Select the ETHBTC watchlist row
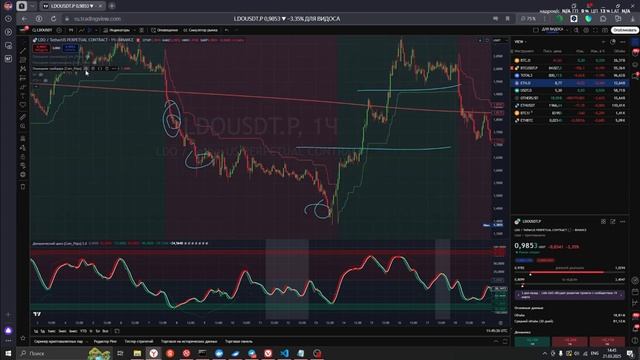640x360 pixels. (x=569, y=120)
